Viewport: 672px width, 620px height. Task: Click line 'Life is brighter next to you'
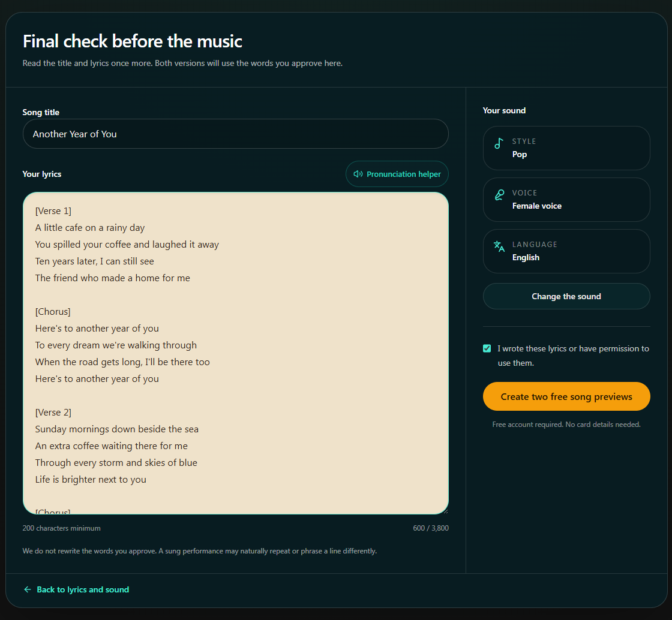[91, 479]
